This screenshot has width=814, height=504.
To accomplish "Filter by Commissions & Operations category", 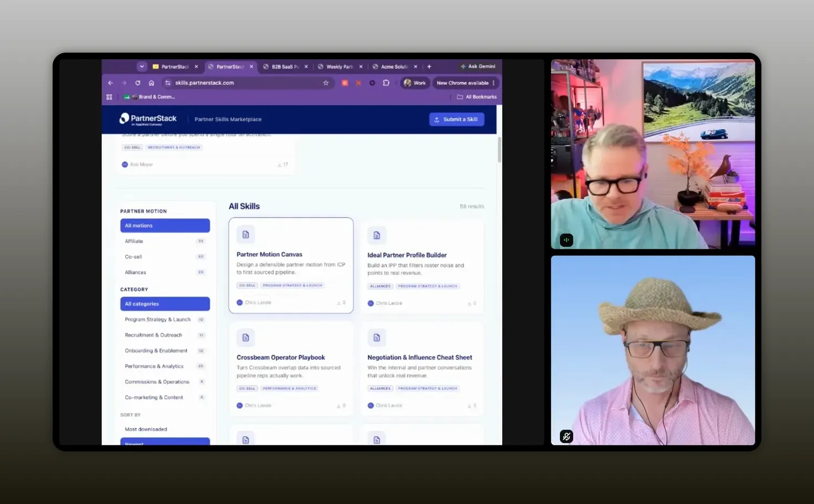I will coord(165,382).
